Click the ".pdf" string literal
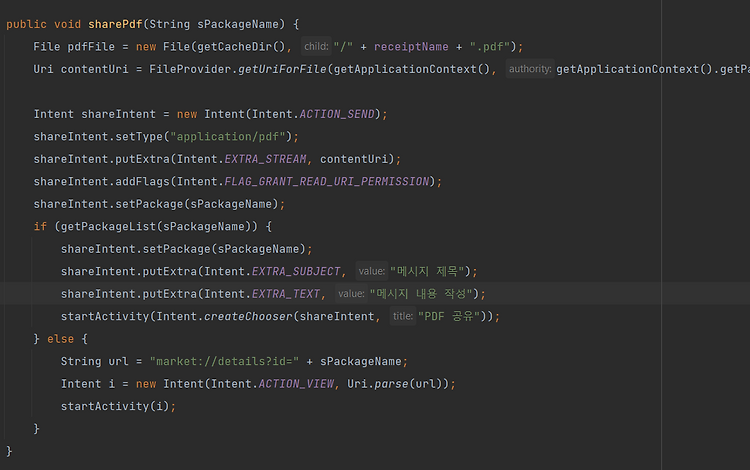Image resolution: width=750 pixels, height=470 pixels. (490, 47)
